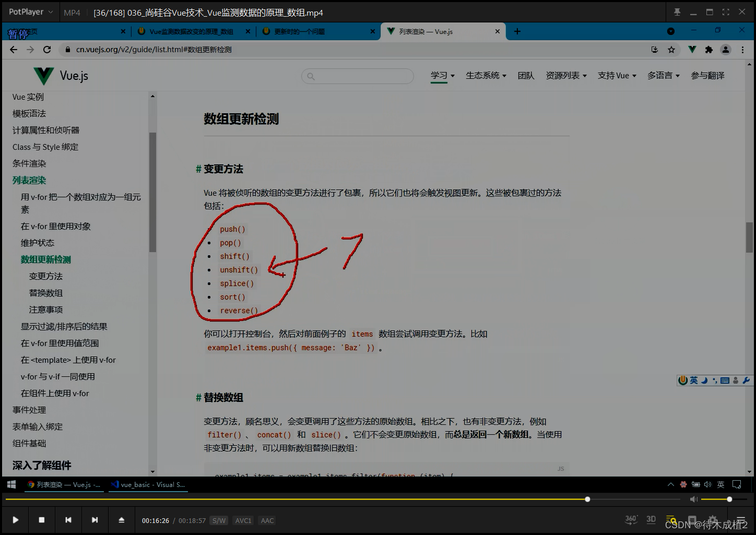Click the MP4 format label in title bar
The height and width of the screenshot is (535, 756).
(x=72, y=13)
